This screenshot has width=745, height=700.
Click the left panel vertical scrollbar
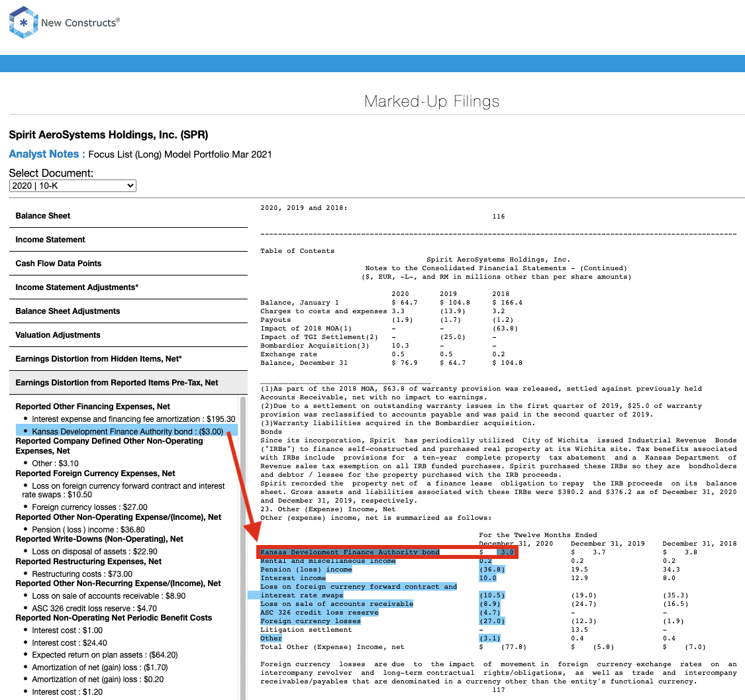point(243,546)
